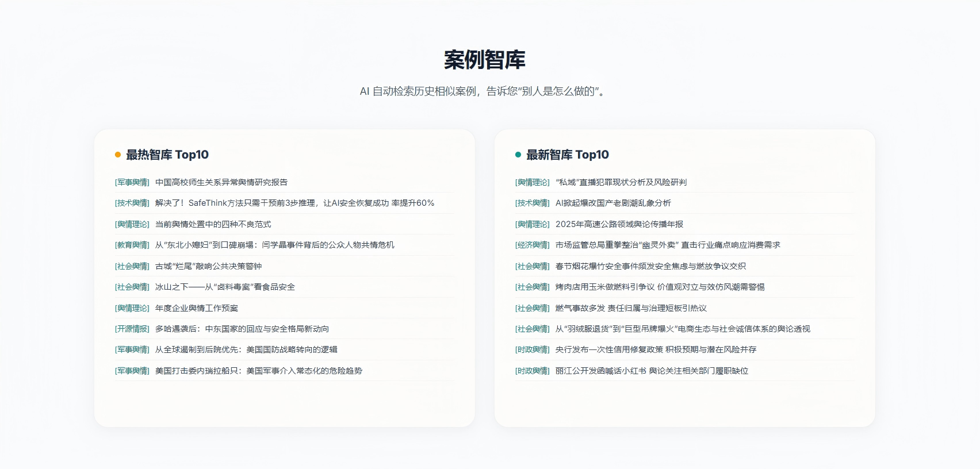The width and height of the screenshot is (980, 469).
Task: Open 春节烟花爆竹安全事件 article
Action: click(650, 266)
